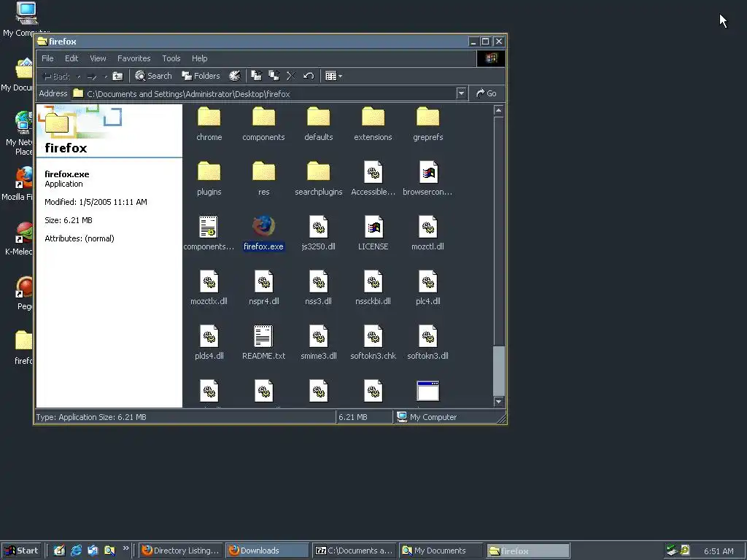Select the softokn3.chk file
The image size is (747, 560).
pos(373,343)
